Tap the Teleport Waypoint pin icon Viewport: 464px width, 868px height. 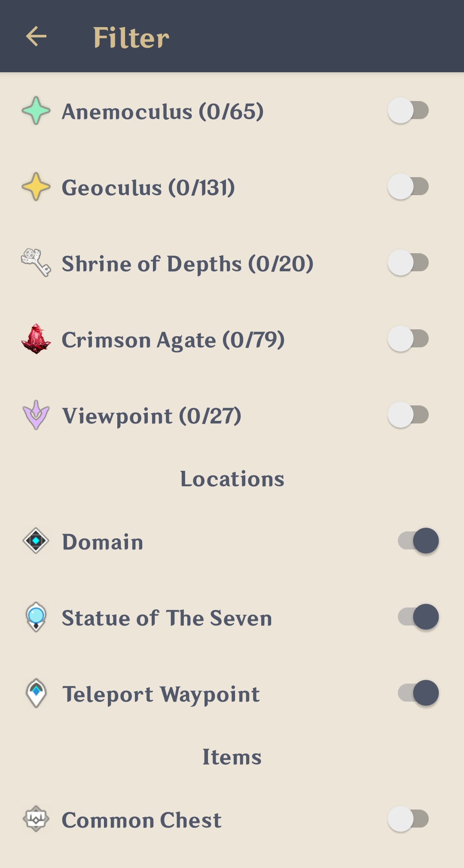[x=36, y=693]
